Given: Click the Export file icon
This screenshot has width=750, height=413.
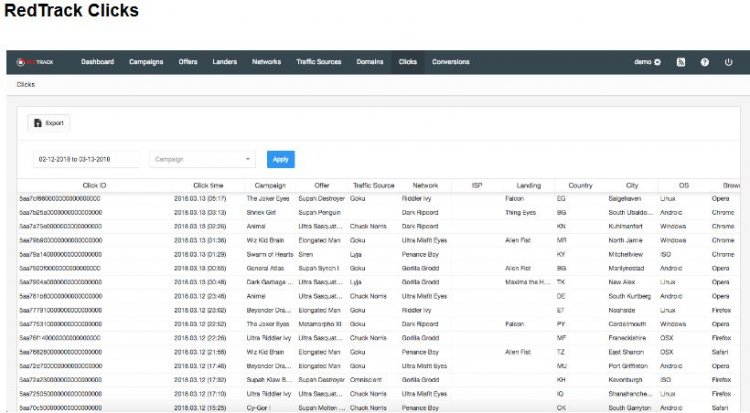Looking at the screenshot, I should [38, 123].
